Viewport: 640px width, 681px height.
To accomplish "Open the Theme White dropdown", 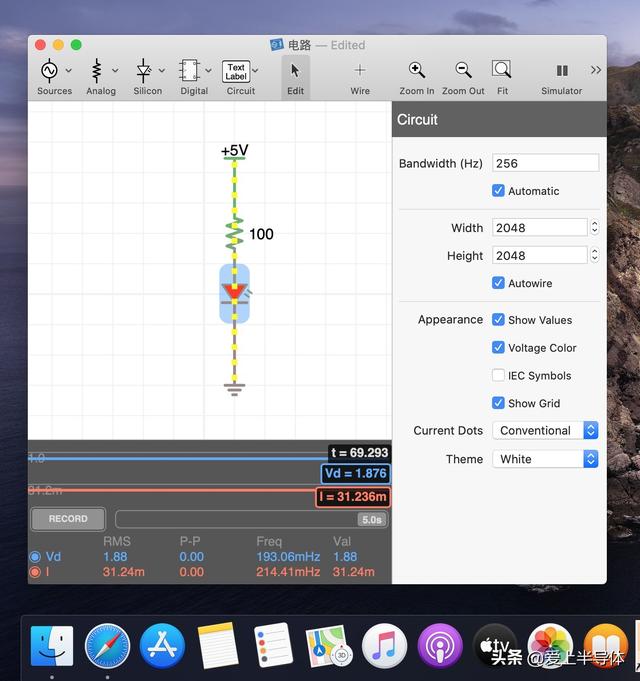I will click(545, 459).
